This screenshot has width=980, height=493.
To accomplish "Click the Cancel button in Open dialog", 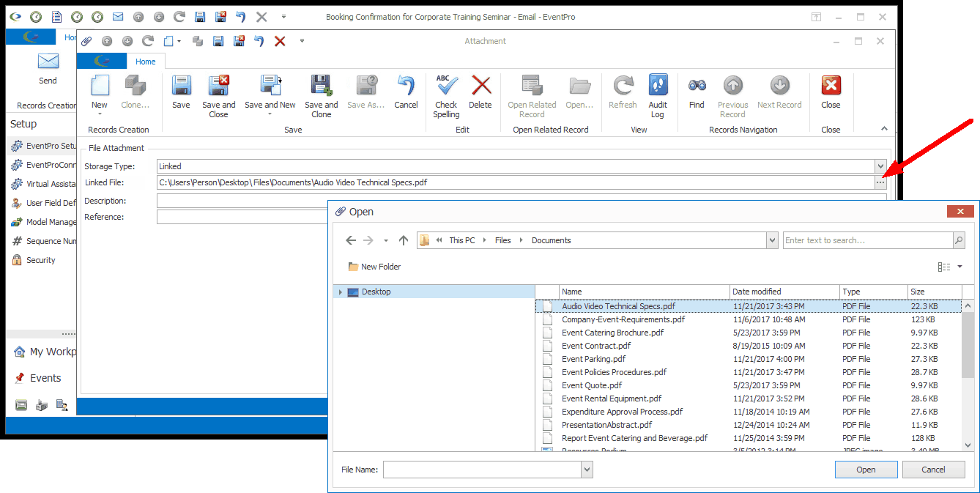I will pos(933,470).
